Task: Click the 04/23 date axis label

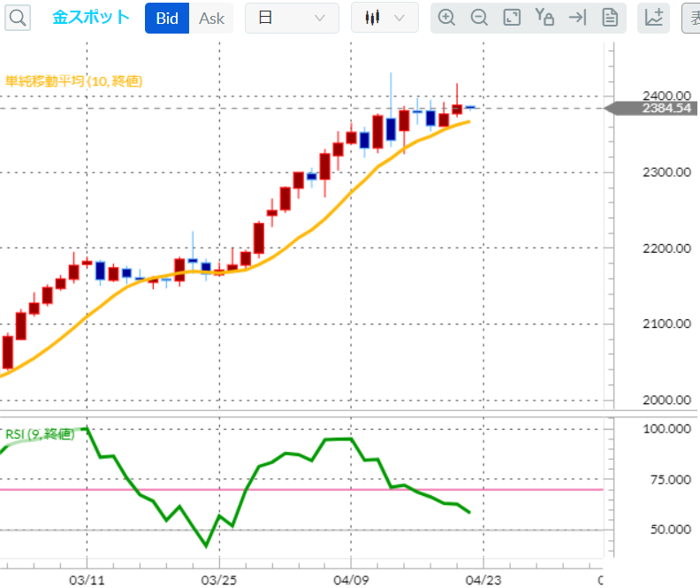Action: tap(483, 580)
